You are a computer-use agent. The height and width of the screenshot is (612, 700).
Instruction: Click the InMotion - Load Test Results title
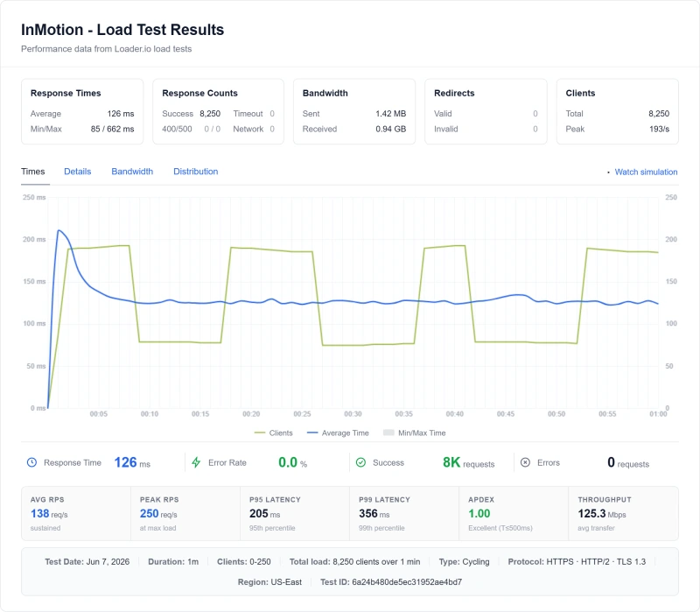122,30
